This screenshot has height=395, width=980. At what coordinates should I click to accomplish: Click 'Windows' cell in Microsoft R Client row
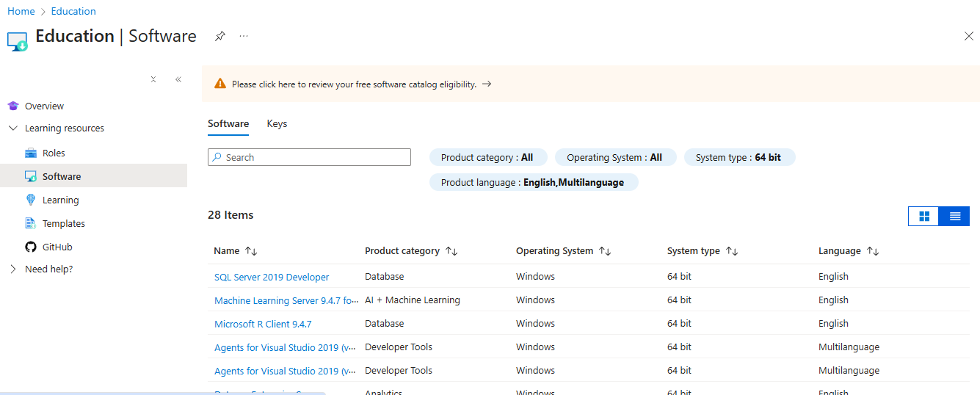(535, 323)
